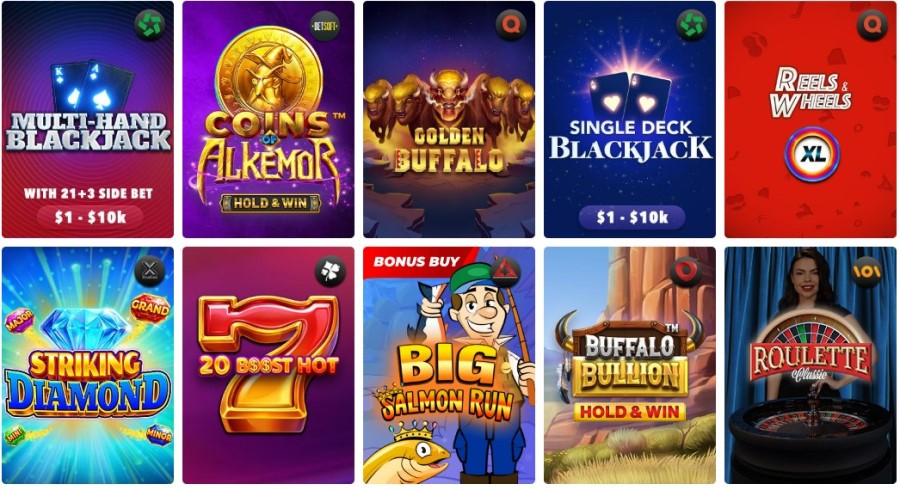Click the Betsoft badge on Coins of Alkemor
Viewport: 900px width, 490px height.
[x=324, y=25]
